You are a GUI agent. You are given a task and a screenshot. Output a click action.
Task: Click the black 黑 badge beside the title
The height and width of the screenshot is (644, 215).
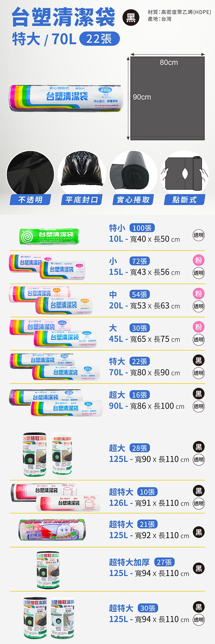(131, 18)
